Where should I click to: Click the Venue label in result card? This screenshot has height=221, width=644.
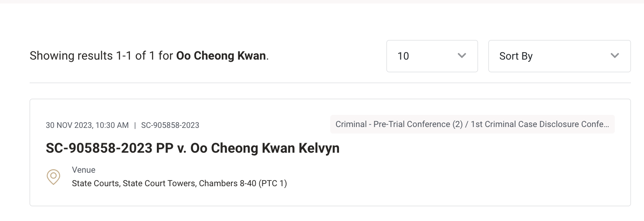(x=84, y=170)
